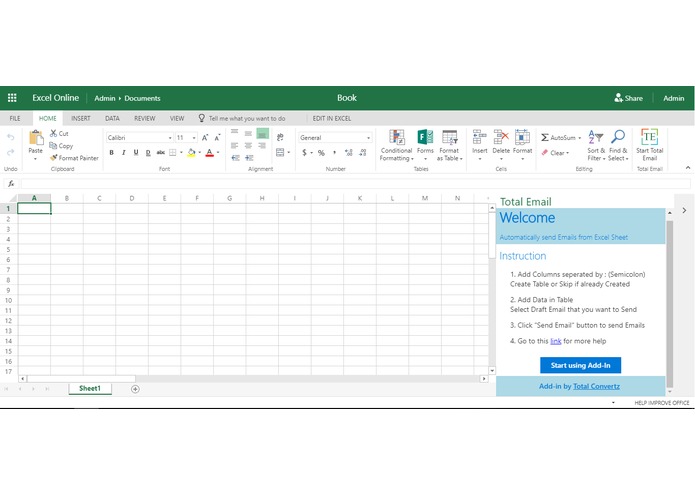
Task: Toggle strikethrough formatting
Action: (x=160, y=152)
